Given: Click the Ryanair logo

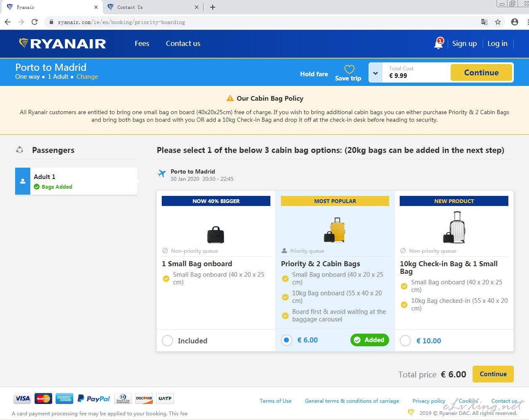Looking at the screenshot, I should tap(62, 43).
